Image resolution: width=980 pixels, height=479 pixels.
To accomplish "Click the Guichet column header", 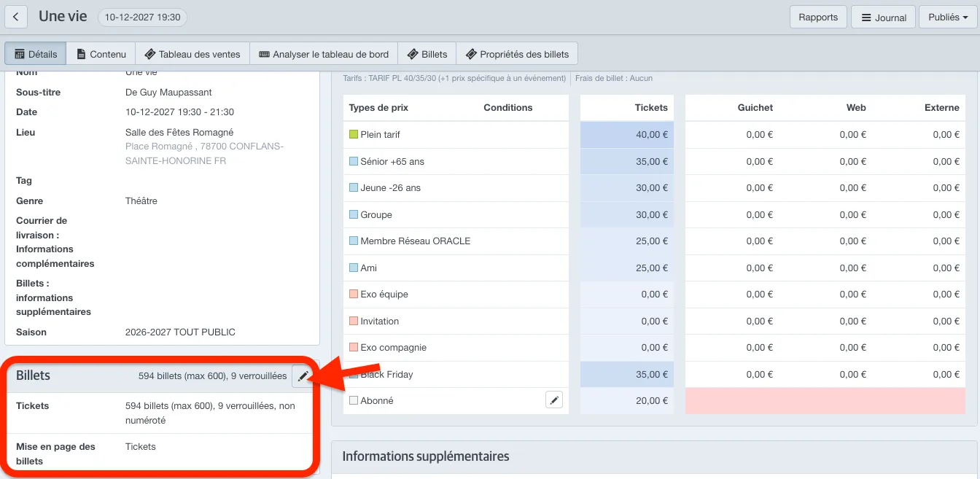I will [x=755, y=107].
